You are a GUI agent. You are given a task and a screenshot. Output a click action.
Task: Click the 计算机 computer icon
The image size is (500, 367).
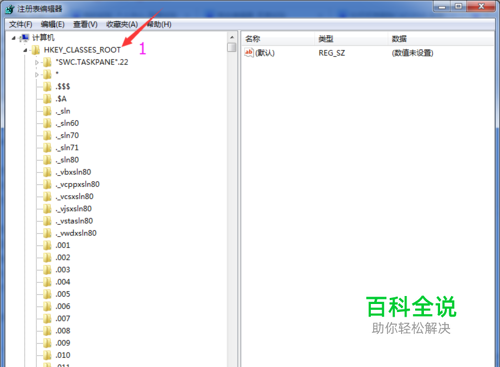tap(24, 38)
